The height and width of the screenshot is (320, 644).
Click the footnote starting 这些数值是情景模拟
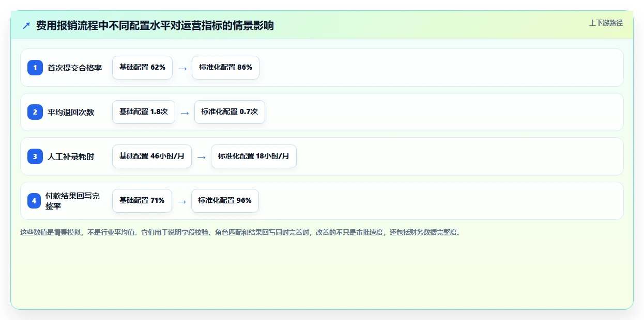[240, 232]
